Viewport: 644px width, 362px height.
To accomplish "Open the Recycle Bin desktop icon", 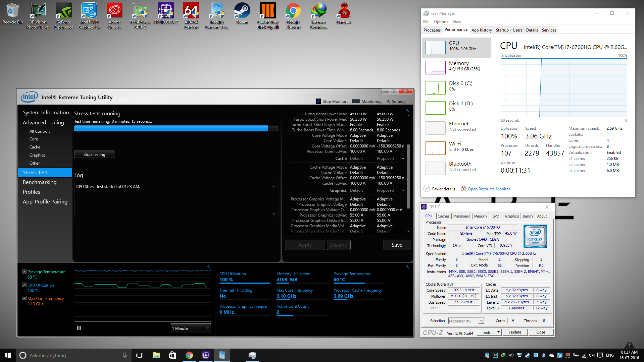I will (12, 14).
